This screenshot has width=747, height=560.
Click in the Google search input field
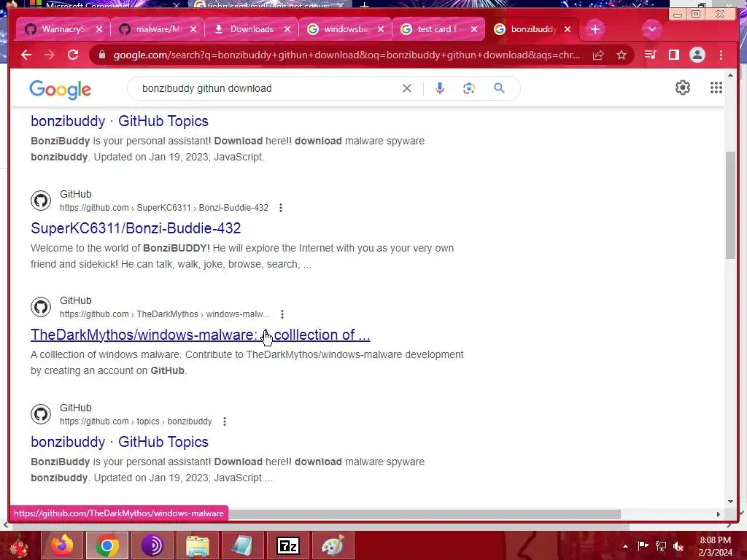(x=267, y=88)
